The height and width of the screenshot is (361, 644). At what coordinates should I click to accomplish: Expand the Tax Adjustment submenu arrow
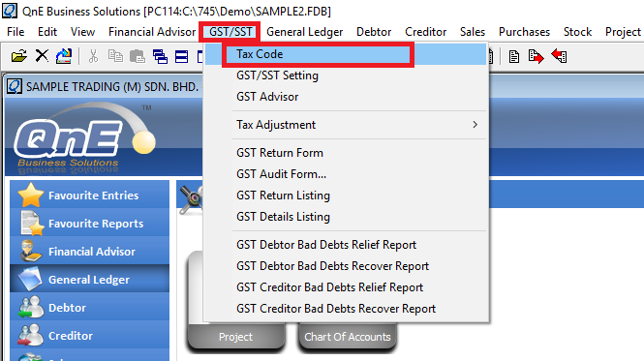475,125
